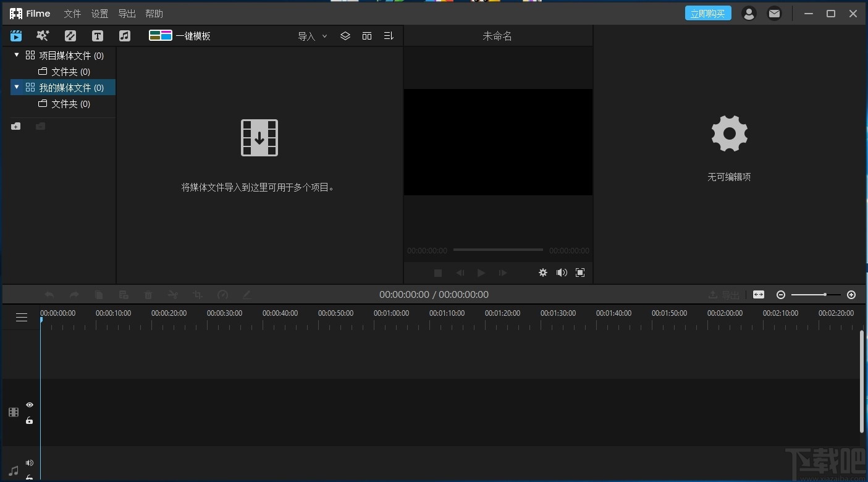Screen dimensions: 868x482
Task: Collapse the 项目媒体文件 tree node
Action: pos(17,55)
